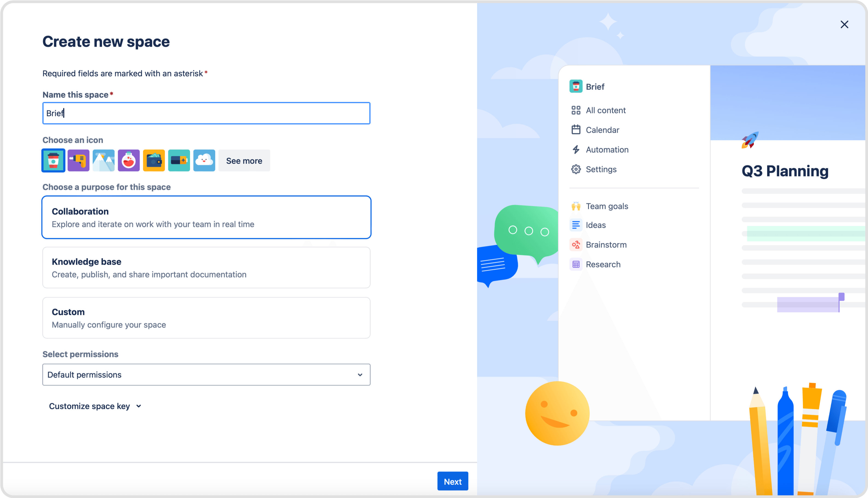
Task: Click the Settings option in Brief sidebar
Action: [x=601, y=169]
